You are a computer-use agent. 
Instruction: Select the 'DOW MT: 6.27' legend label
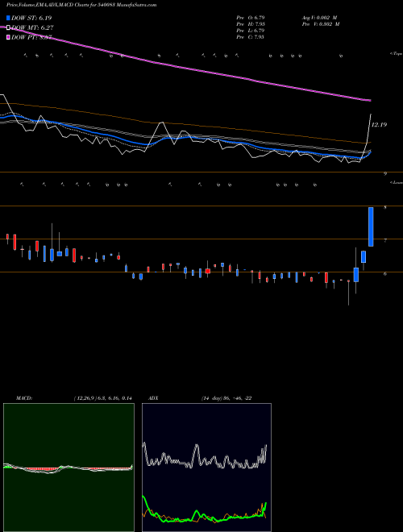click(32, 28)
